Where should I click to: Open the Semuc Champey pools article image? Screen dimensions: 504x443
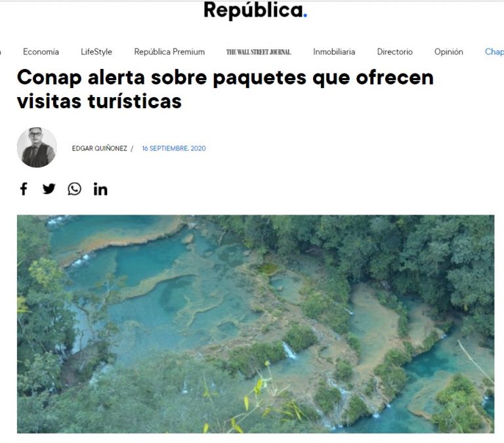point(255,324)
